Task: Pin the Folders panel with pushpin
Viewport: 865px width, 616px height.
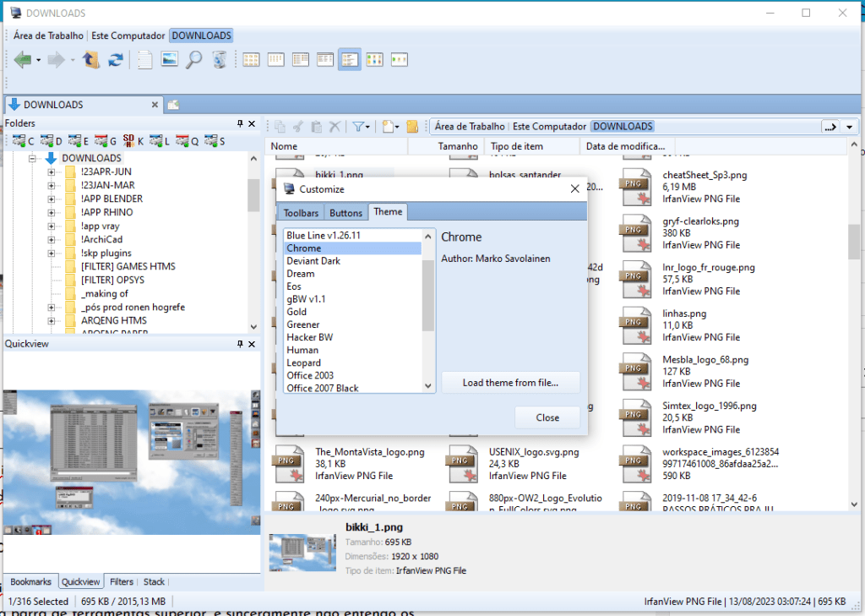Action: [x=240, y=123]
